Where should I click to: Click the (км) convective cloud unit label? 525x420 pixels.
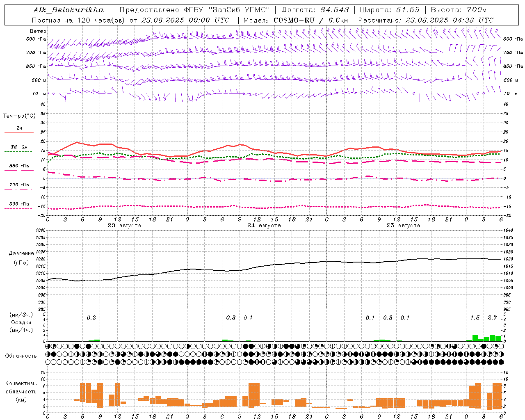[21, 399]
